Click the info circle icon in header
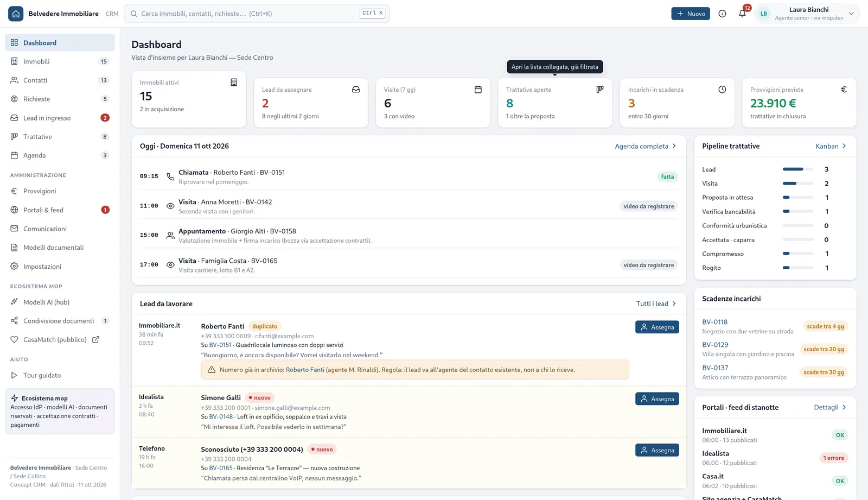The image size is (868, 500). click(722, 14)
